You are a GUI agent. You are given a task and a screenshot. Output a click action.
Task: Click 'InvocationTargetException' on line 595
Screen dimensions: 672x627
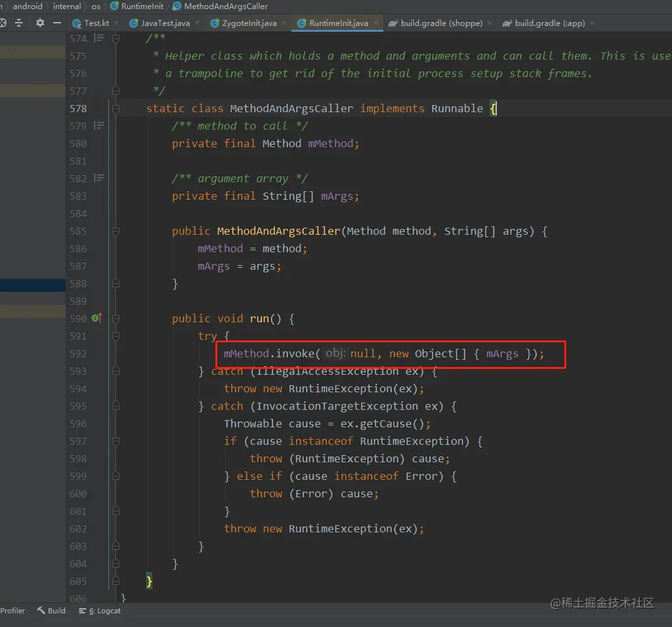pos(337,406)
